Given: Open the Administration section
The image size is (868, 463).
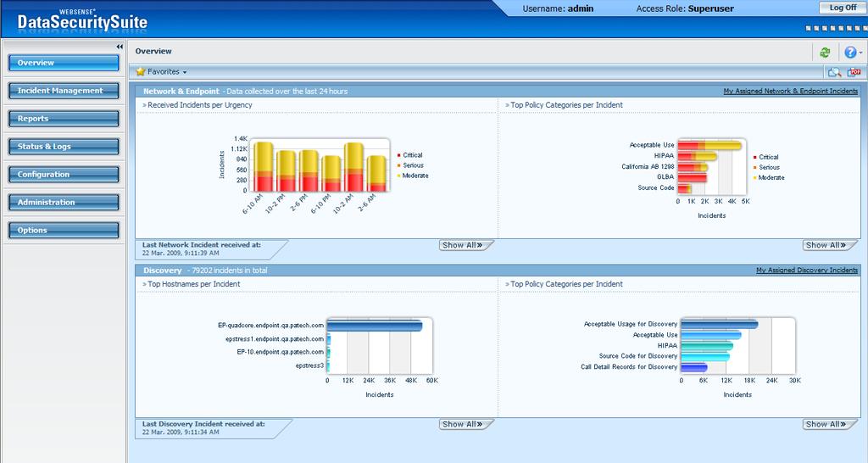Looking at the screenshot, I should point(64,202).
